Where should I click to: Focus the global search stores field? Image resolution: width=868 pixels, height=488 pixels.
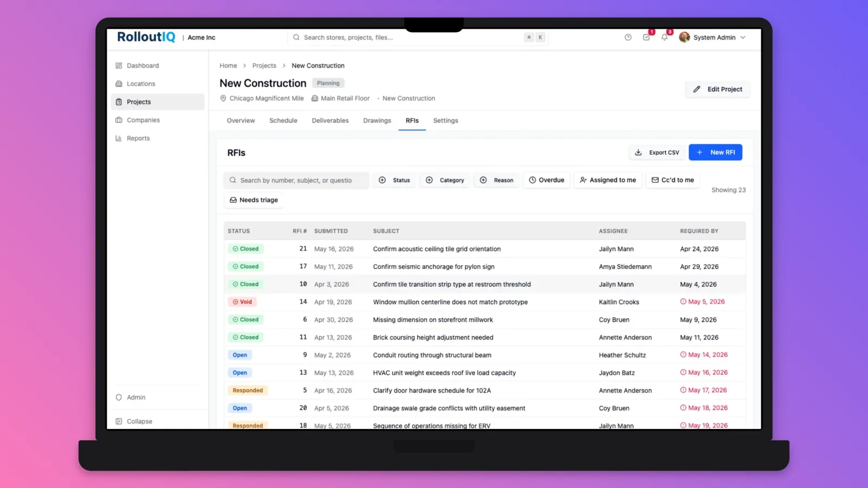[x=418, y=37]
